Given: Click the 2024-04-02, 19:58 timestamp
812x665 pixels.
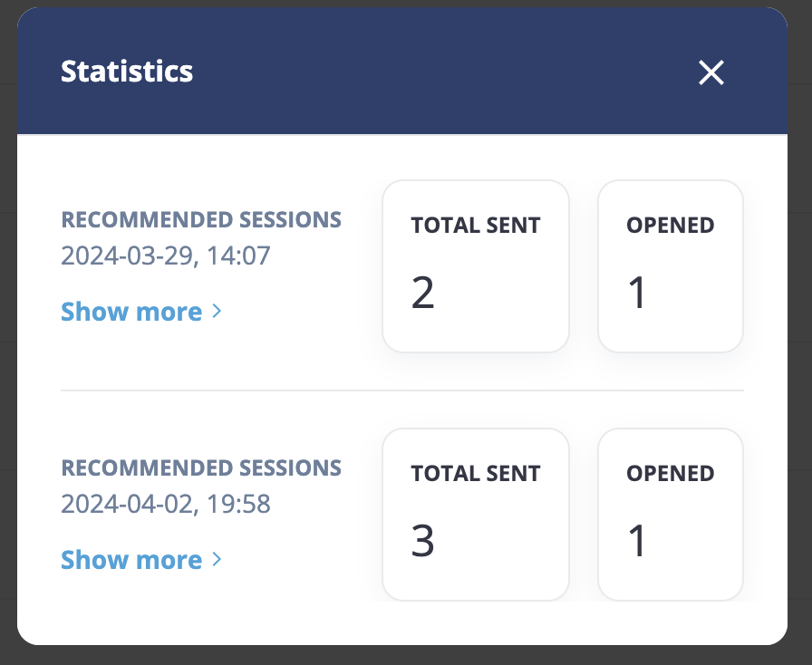Looking at the screenshot, I should tap(166, 503).
